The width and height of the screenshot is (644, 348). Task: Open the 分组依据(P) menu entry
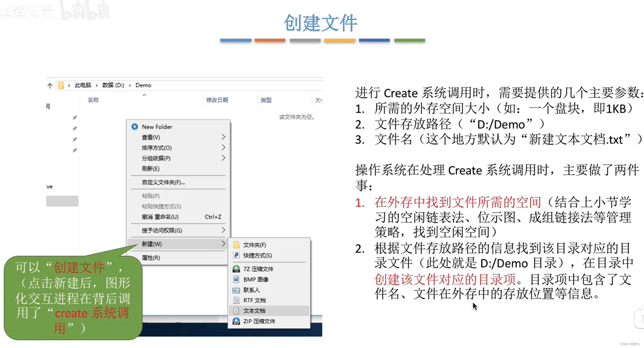[x=178, y=158]
